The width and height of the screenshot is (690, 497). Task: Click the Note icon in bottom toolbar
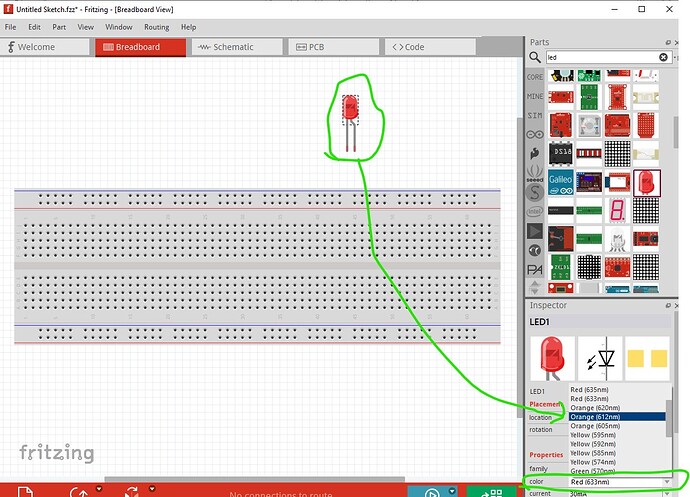click(x=25, y=492)
